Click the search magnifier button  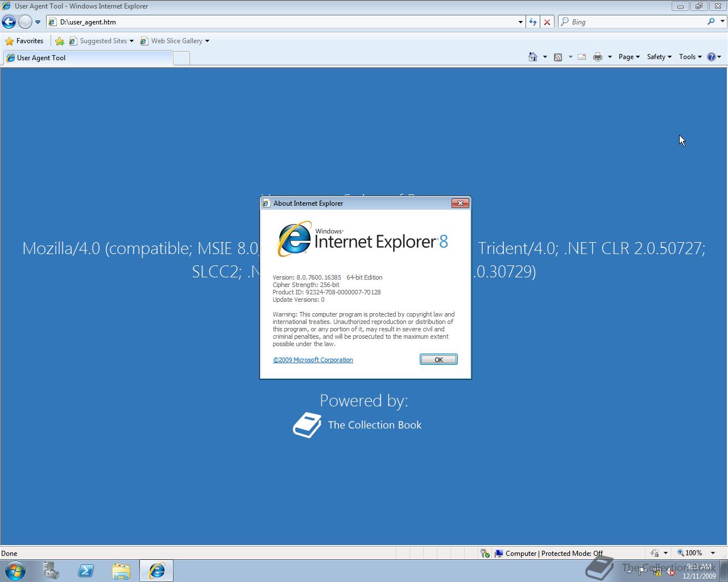tap(711, 22)
